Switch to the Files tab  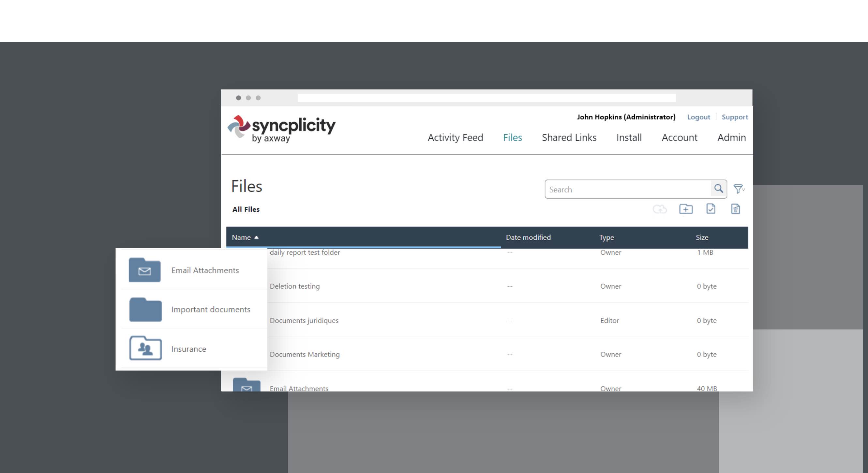tap(513, 138)
